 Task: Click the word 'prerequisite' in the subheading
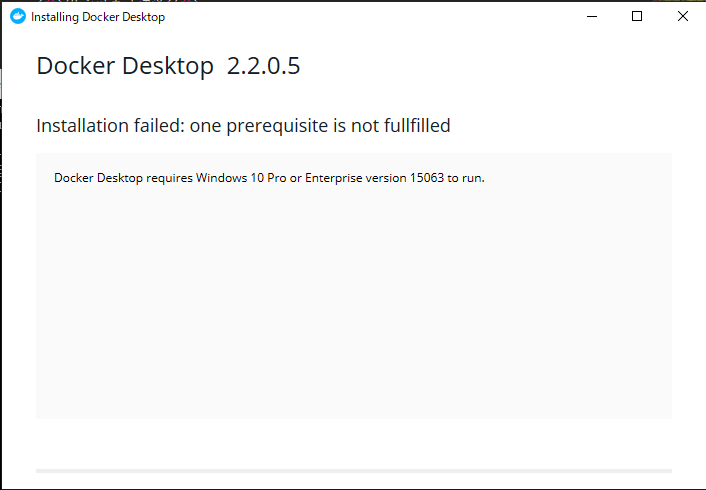point(277,126)
